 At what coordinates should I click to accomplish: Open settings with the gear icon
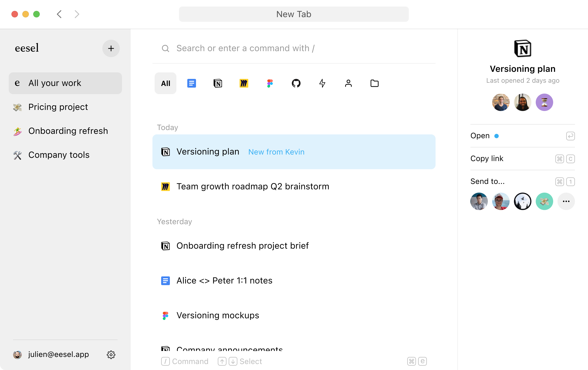111,354
